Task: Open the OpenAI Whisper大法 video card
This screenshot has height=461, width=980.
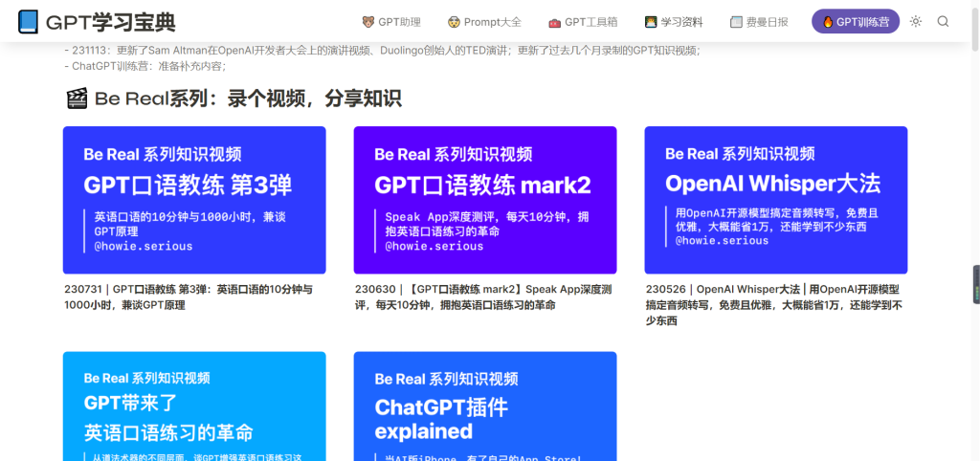Action: [775, 200]
